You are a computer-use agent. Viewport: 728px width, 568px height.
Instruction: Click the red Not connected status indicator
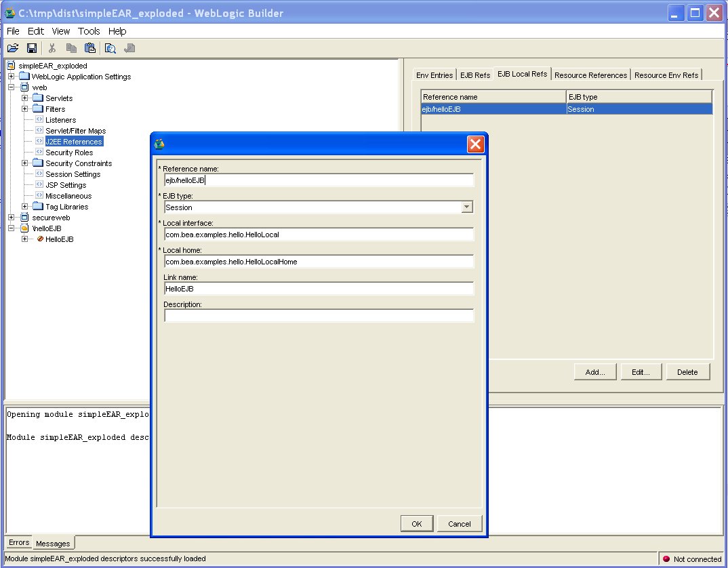click(666, 559)
